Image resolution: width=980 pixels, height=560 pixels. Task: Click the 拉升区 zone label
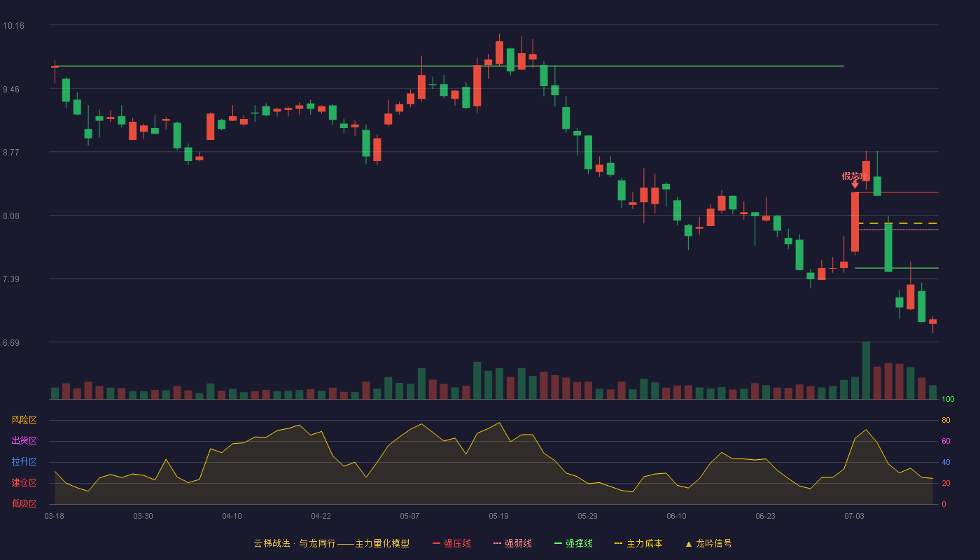click(24, 462)
